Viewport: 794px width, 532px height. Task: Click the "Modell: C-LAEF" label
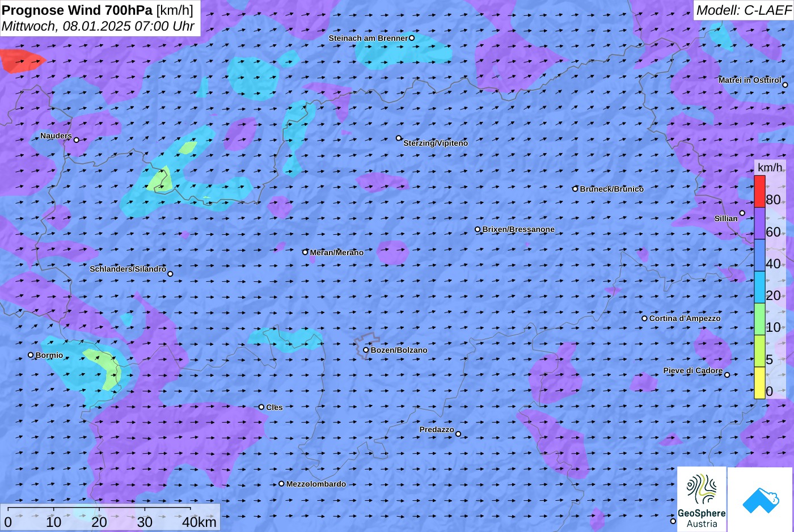click(744, 10)
